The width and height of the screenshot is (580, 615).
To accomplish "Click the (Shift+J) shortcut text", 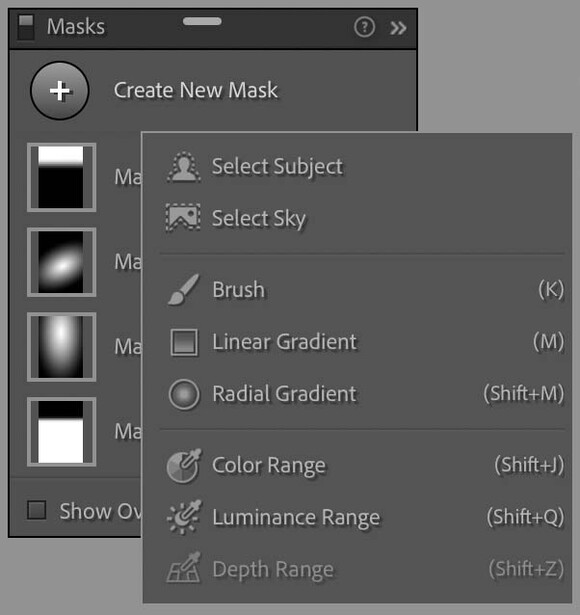I will (x=529, y=465).
